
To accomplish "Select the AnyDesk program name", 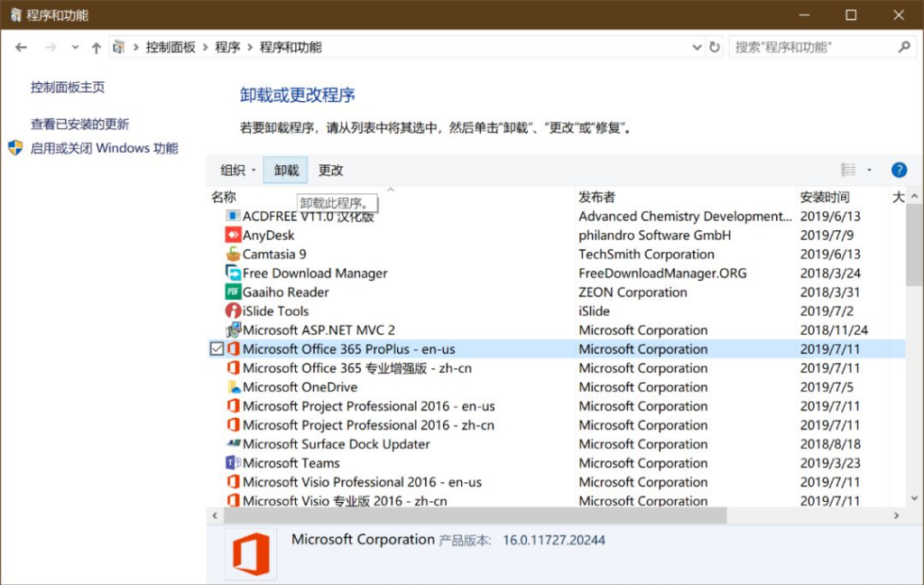I will (x=268, y=236).
